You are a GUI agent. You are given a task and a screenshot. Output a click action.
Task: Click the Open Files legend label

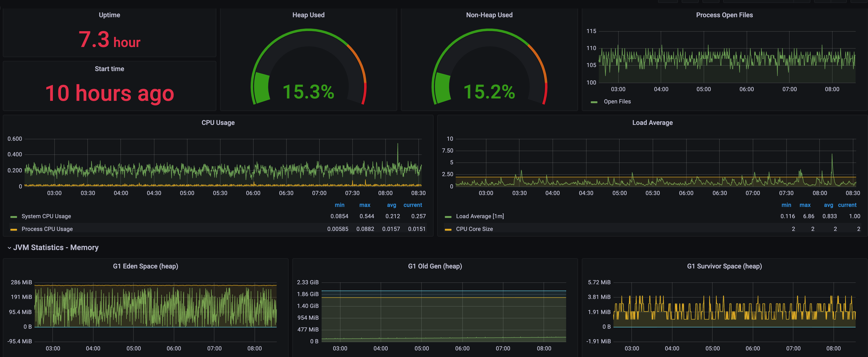[617, 101]
